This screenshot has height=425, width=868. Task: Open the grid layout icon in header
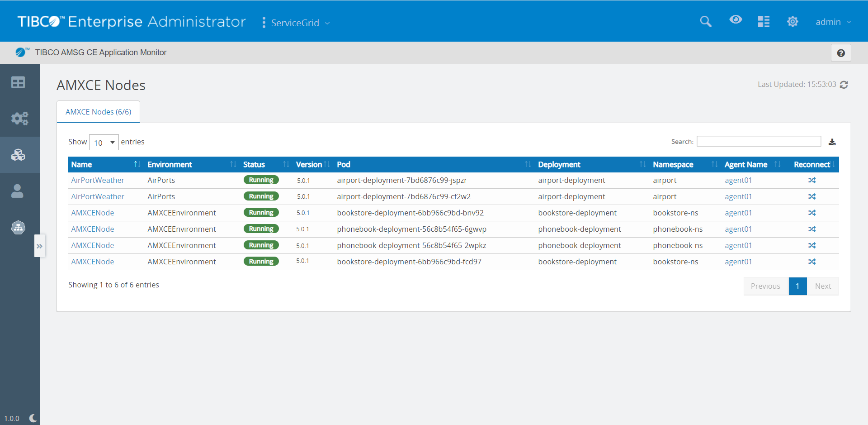764,21
